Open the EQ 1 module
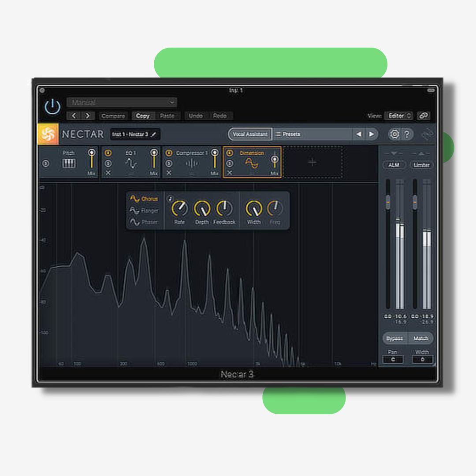The image size is (476, 476). coord(130,163)
